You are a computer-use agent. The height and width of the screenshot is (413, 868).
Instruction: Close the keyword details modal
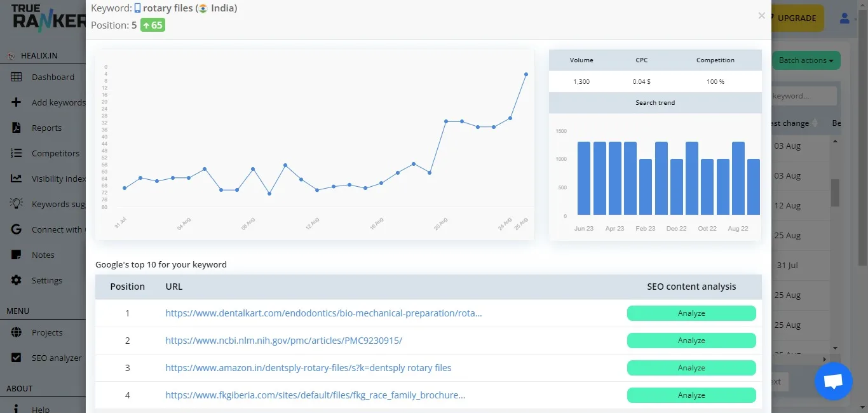pos(761,16)
